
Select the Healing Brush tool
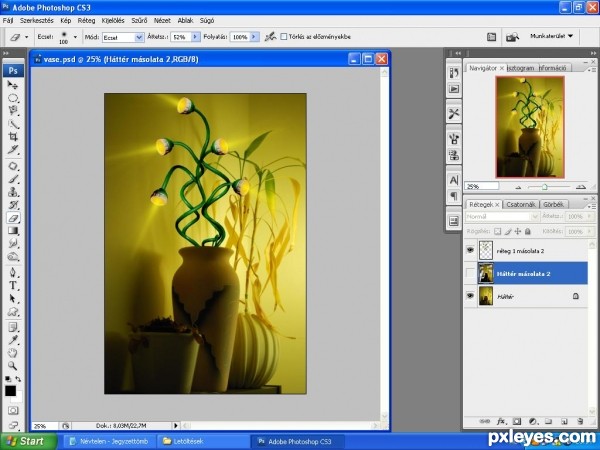tap(13, 166)
